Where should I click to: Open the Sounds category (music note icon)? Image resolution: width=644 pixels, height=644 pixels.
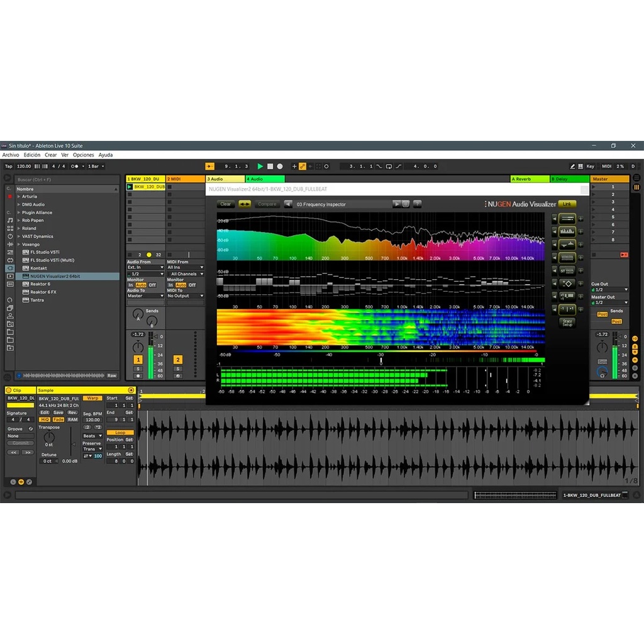pyautogui.click(x=10, y=220)
